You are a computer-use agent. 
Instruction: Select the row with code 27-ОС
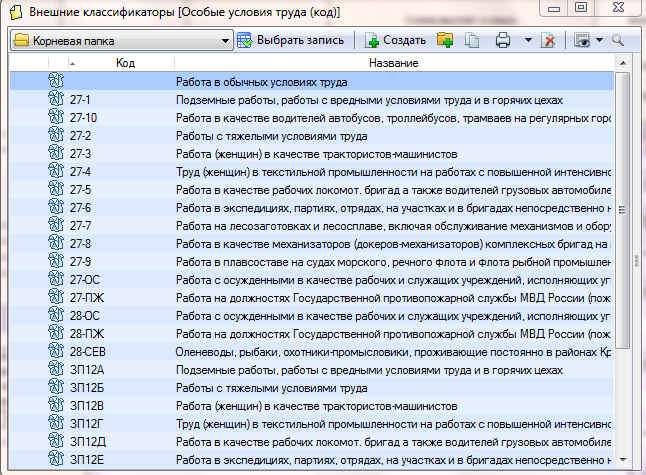[x=312, y=280]
